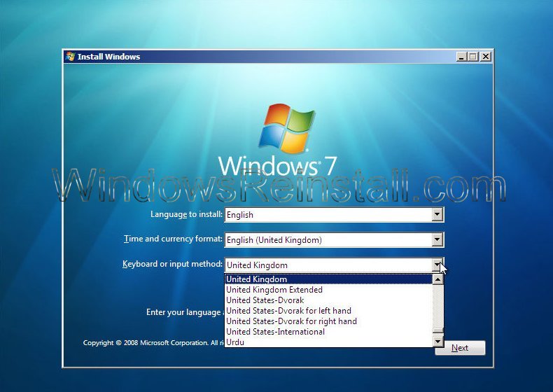The image size is (553, 392).
Task: Choose United States-International layout
Action: (275, 332)
